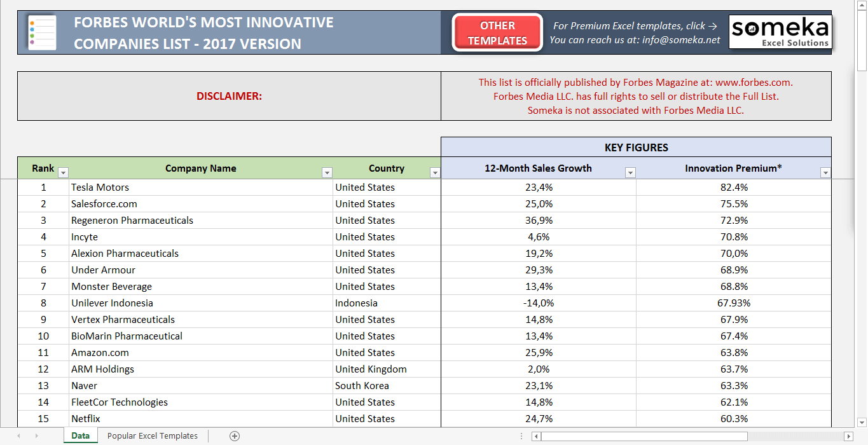The width and height of the screenshot is (868, 445).
Task: Click the sheet tab scroll left arrow
Action: (x=18, y=436)
